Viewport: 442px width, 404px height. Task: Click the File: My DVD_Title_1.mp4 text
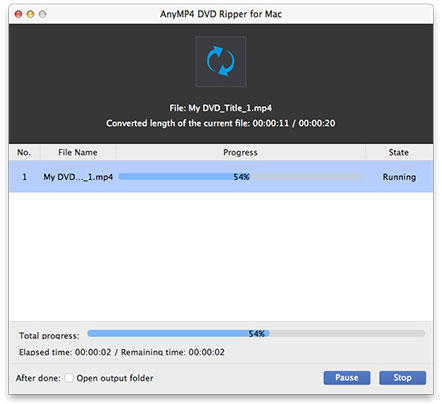coord(221,108)
